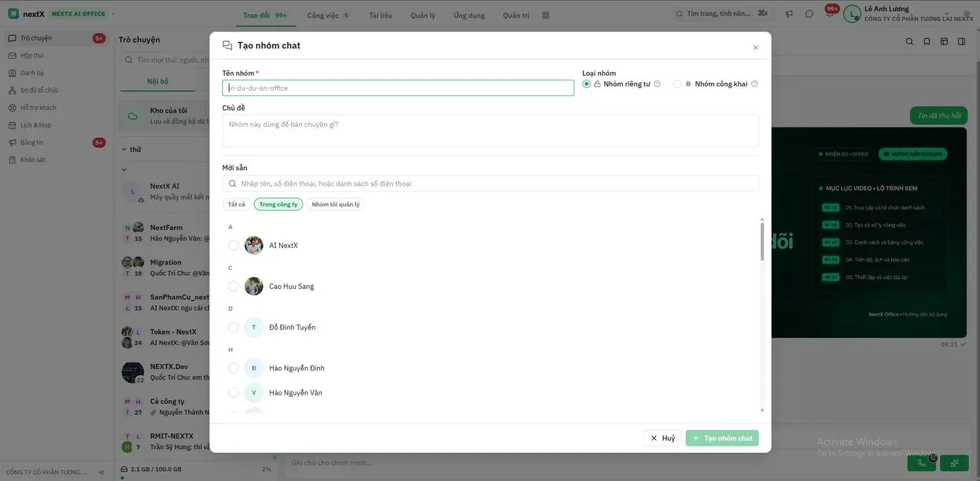Click the search icon in chat header
Image resolution: width=980 pixels, height=481 pixels.
(909, 41)
